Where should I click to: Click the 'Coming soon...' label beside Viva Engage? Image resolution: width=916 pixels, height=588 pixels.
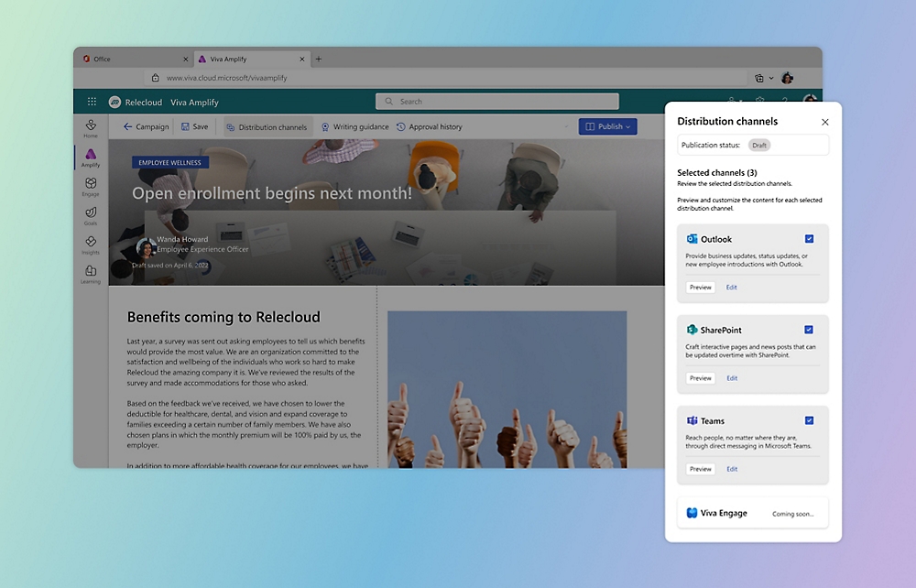click(x=792, y=514)
